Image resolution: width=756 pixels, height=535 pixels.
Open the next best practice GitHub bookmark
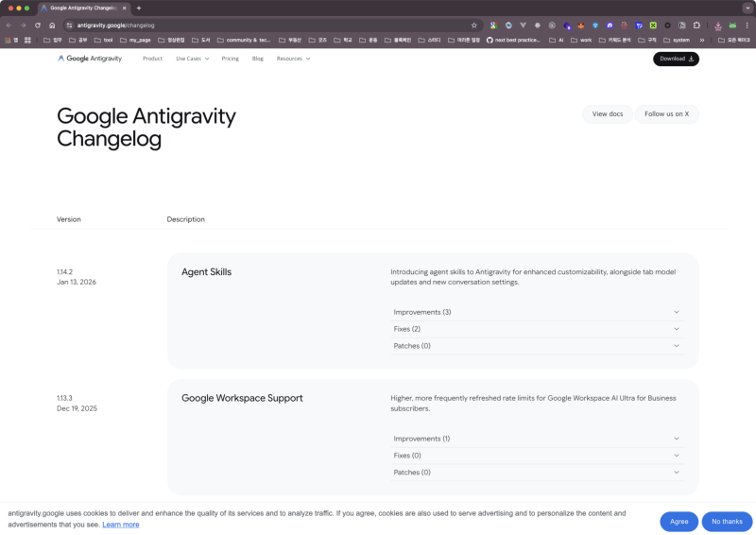(x=513, y=40)
